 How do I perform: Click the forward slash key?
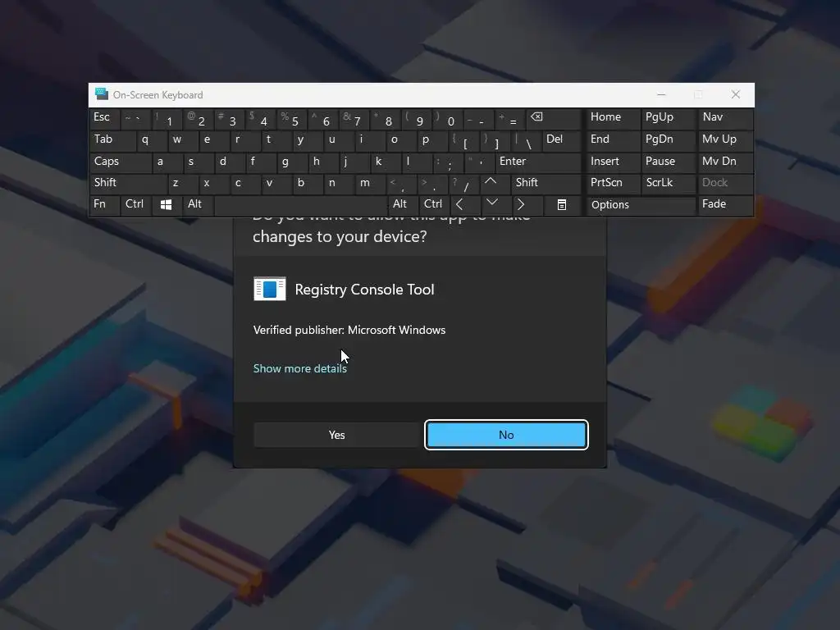click(x=464, y=183)
